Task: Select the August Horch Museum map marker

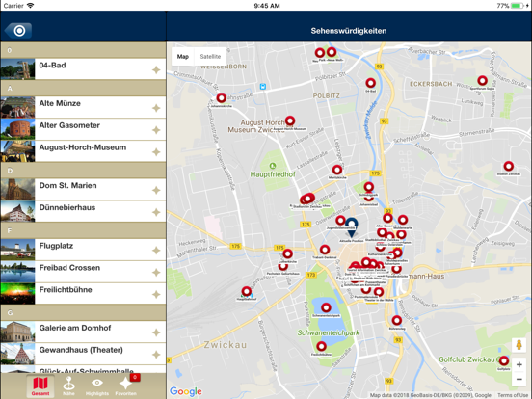Action: [290, 120]
